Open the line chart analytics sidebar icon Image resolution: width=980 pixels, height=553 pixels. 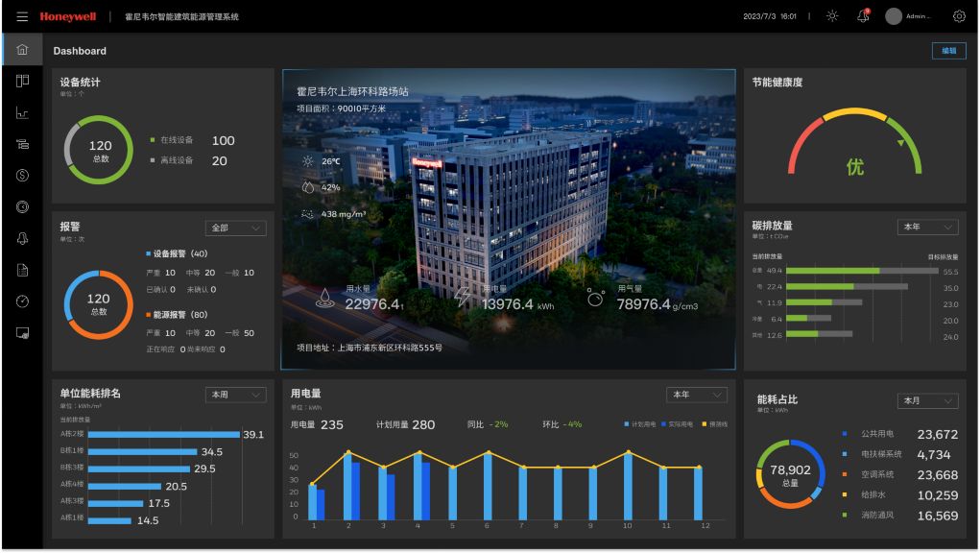coord(22,113)
